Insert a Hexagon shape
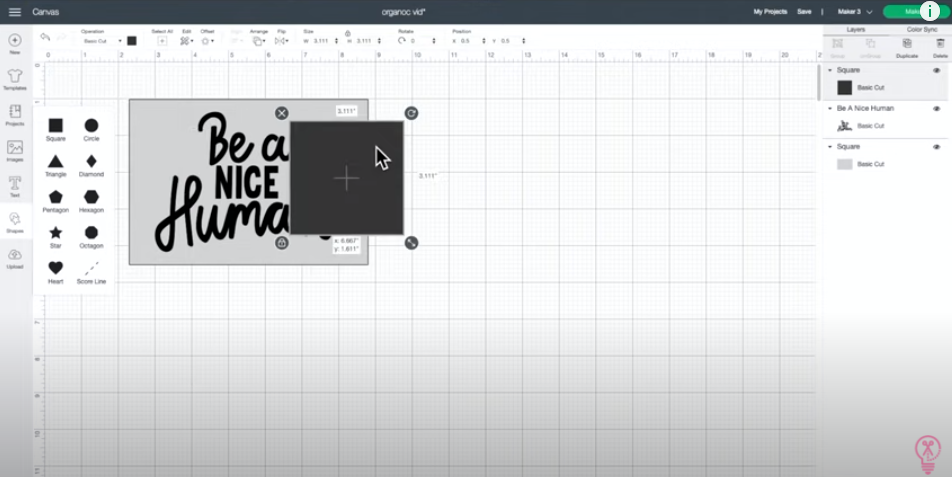 click(91, 201)
